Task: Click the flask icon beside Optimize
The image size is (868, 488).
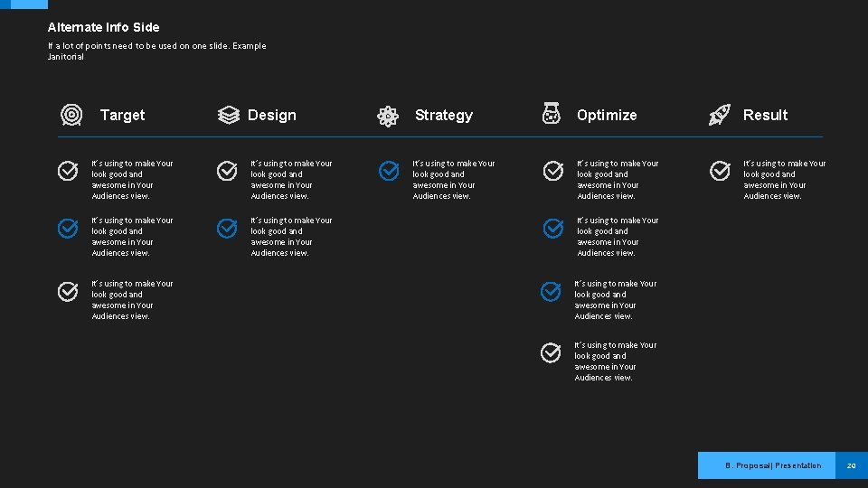Action: click(551, 114)
